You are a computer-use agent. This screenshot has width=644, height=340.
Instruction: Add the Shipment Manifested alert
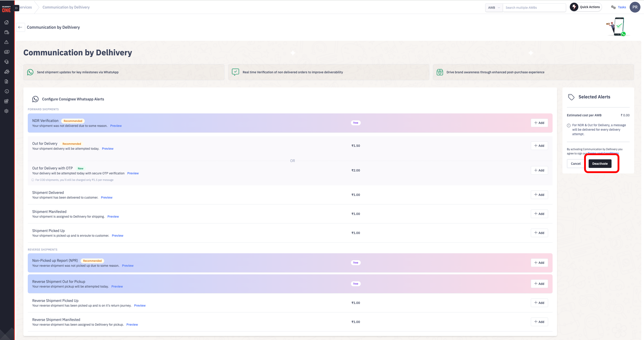(x=539, y=214)
